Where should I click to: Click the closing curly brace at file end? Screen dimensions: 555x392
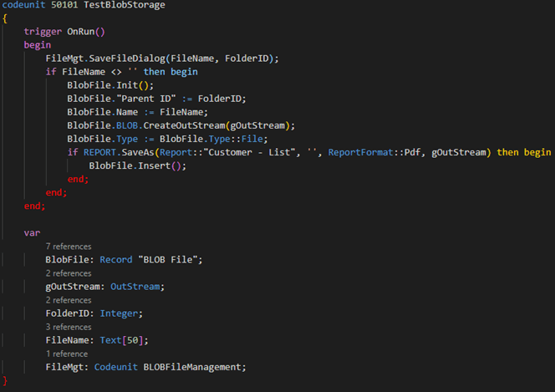(5, 380)
